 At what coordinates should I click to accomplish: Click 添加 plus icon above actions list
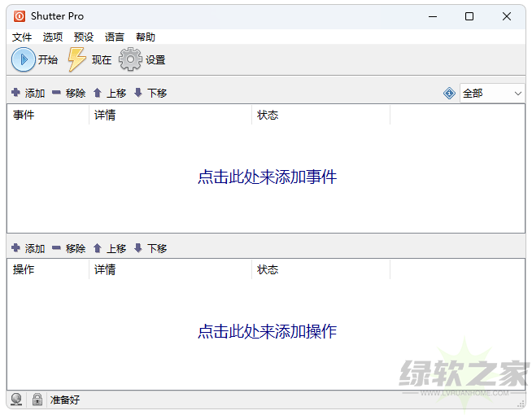pyautogui.click(x=15, y=248)
